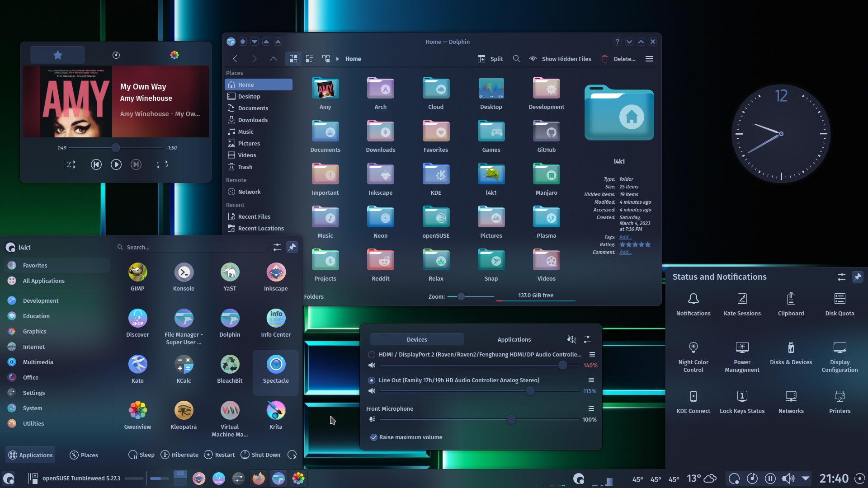Shuffle tracks in the media player
This screenshot has height=488, width=868.
coord(70,165)
